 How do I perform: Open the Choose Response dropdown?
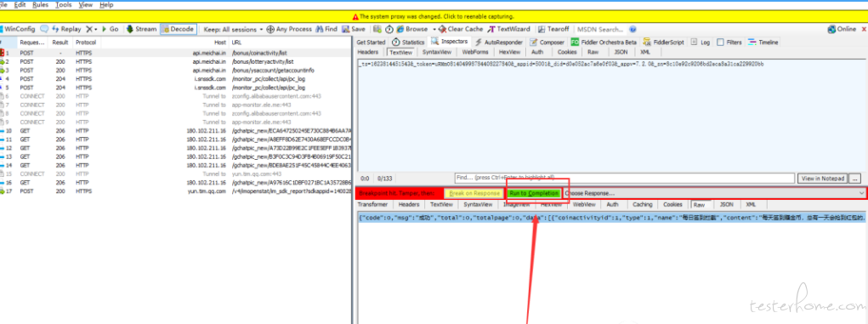pos(714,193)
